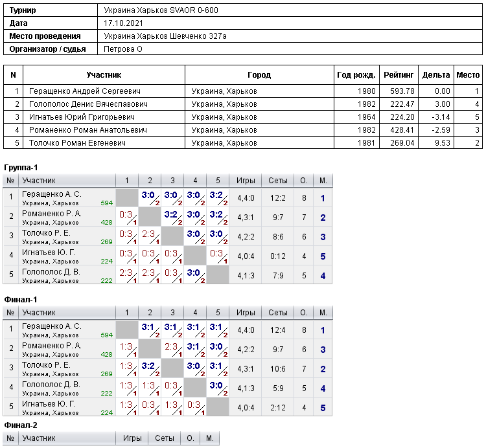
Task: Select participant 'Геращенко Андрей Сергеевич'
Action: tap(85, 91)
